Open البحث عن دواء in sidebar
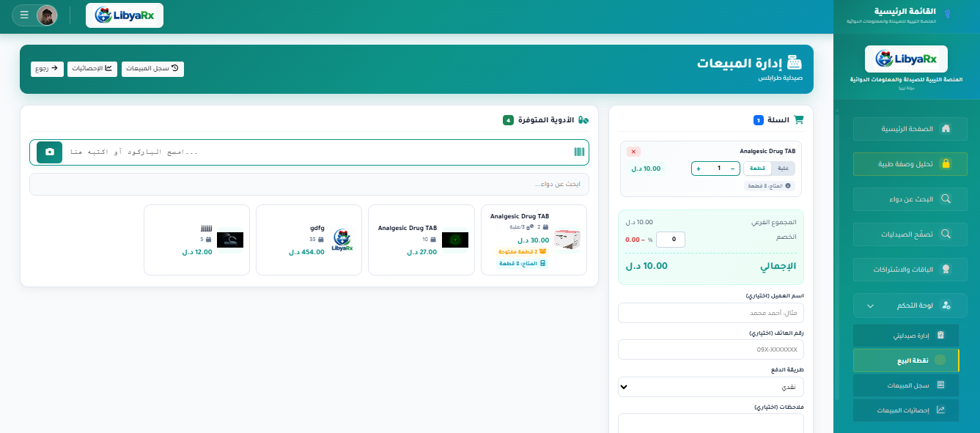 910,199
